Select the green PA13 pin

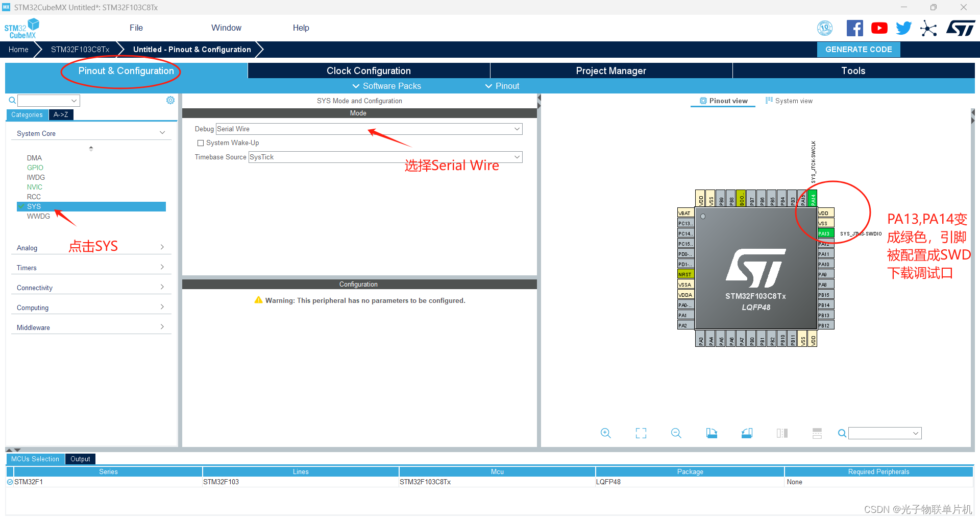pos(826,233)
